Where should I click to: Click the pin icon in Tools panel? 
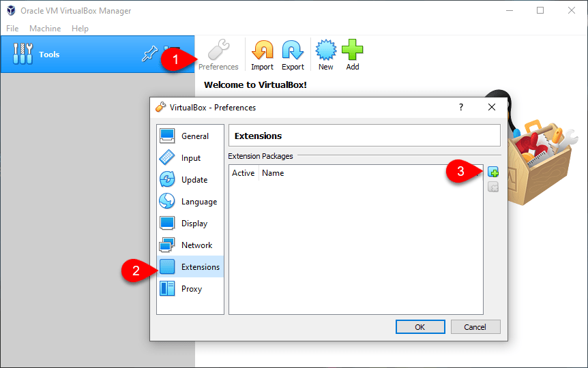[149, 54]
